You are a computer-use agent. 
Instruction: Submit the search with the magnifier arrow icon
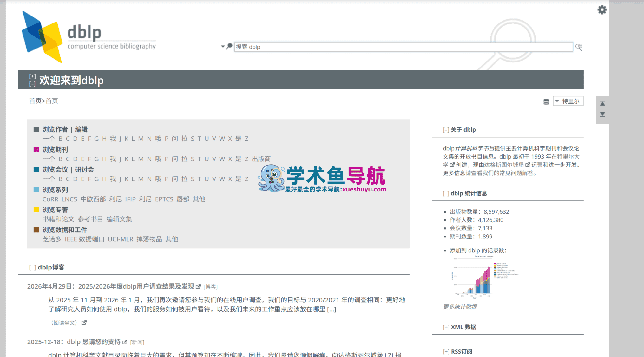click(579, 47)
